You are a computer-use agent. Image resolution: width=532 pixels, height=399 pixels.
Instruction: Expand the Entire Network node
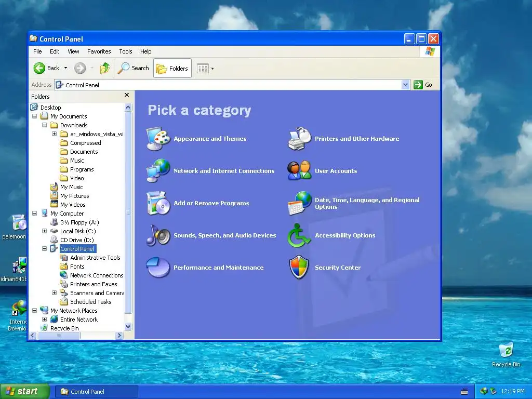45,319
